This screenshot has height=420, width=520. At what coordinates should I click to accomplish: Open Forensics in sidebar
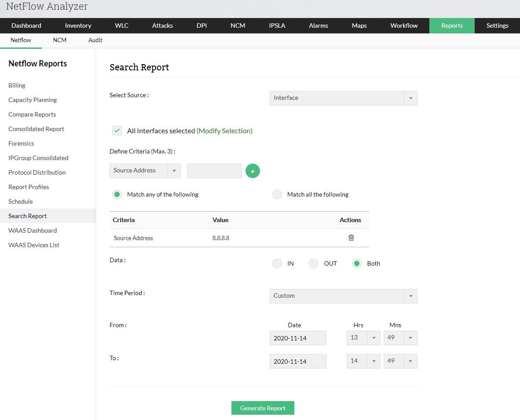(x=21, y=143)
